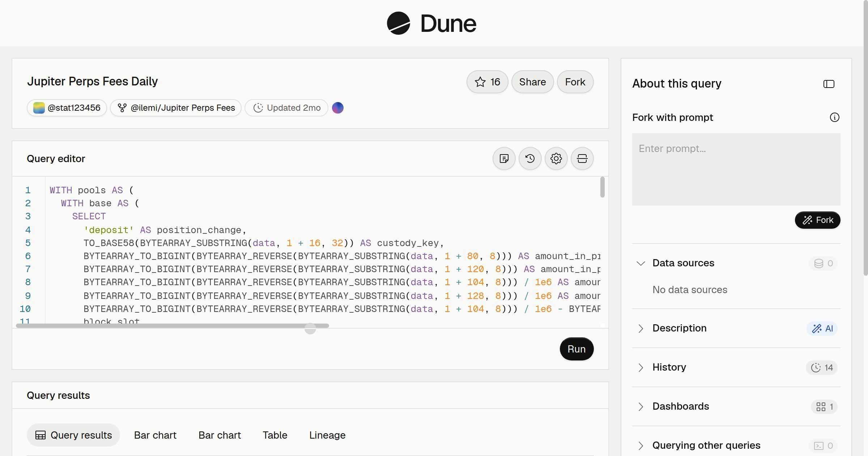Open query settings gear icon
The width and height of the screenshot is (868, 456).
[556, 159]
